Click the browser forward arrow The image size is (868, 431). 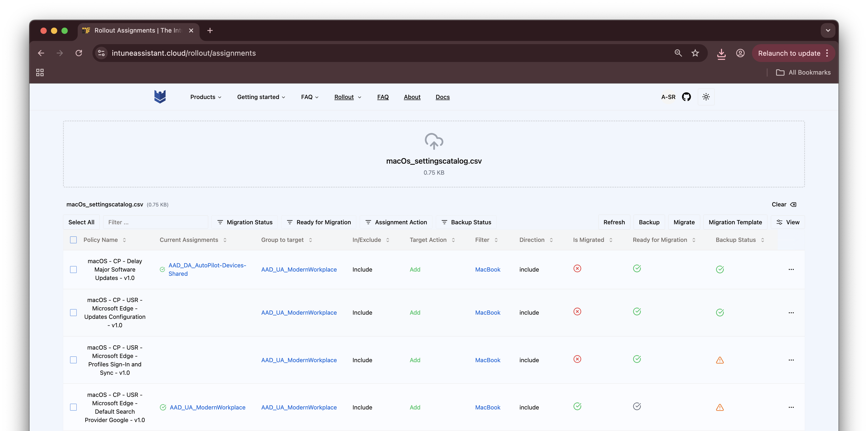click(60, 53)
